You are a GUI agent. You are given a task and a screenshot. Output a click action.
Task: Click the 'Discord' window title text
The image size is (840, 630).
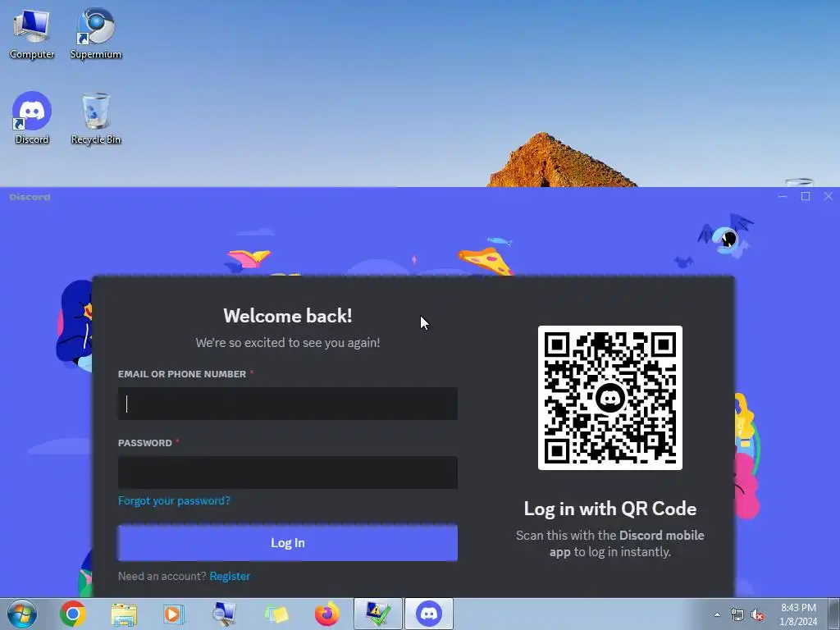click(x=30, y=197)
